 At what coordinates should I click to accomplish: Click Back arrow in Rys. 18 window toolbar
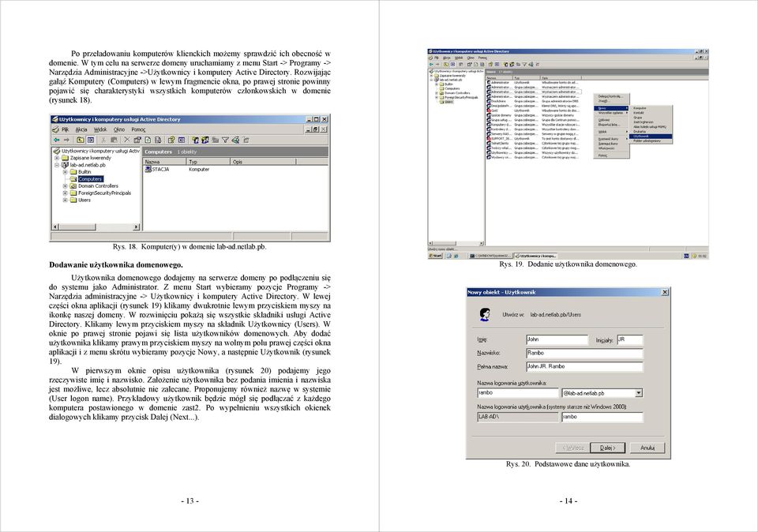point(57,140)
